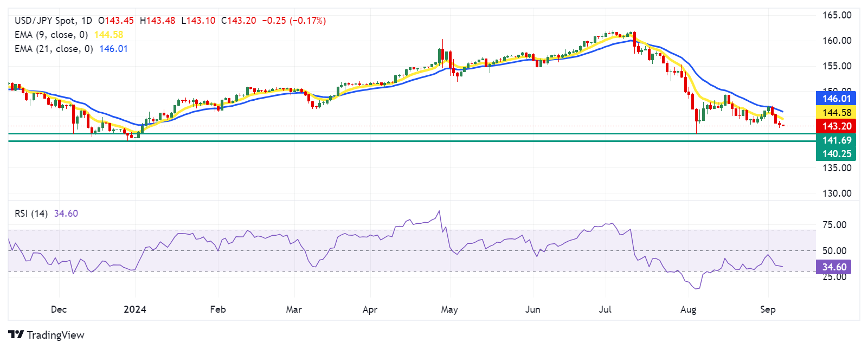The width and height of the screenshot is (868, 349).
Task: Click the May label on time axis
Action: click(x=449, y=309)
